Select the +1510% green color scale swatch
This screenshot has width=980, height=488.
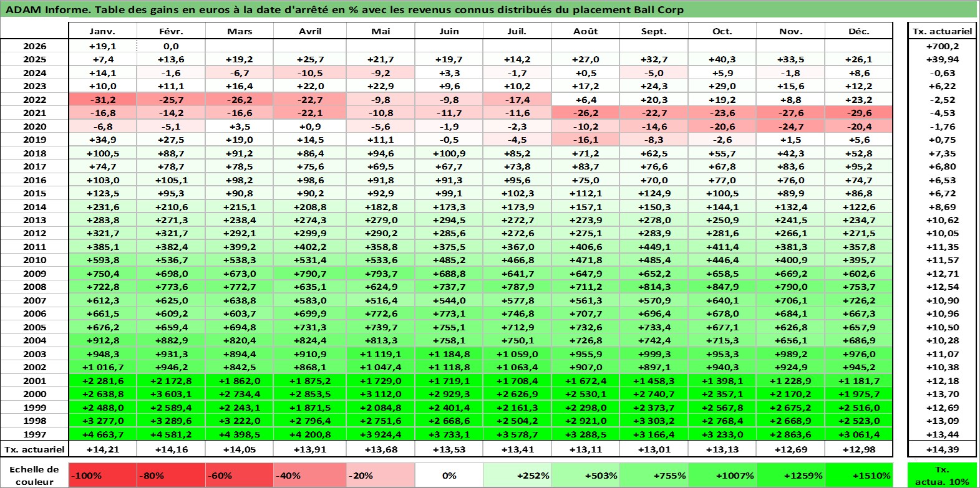click(x=859, y=475)
